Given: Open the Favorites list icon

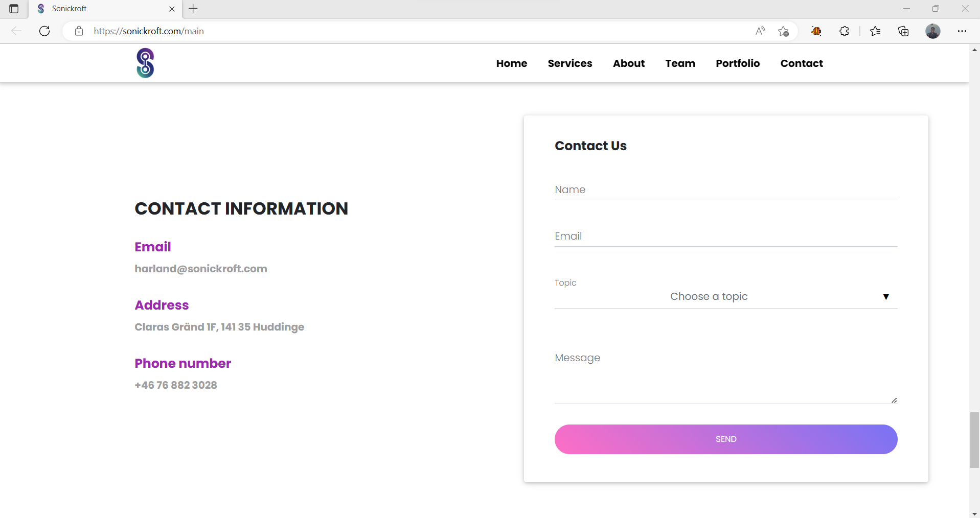Looking at the screenshot, I should [875, 31].
